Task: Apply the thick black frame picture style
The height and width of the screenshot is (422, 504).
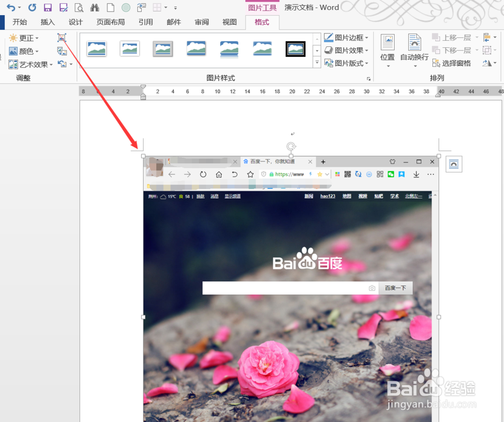Action: pos(295,49)
